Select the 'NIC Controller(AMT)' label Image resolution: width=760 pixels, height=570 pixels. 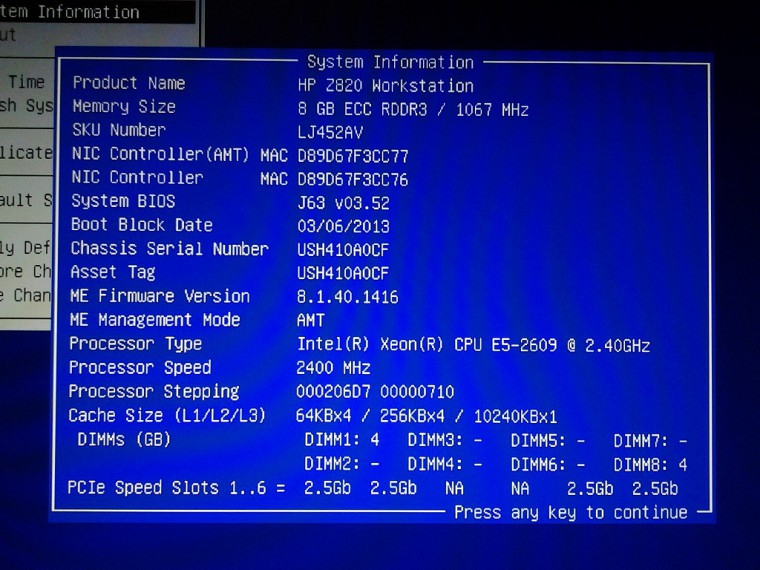pyautogui.click(x=160, y=154)
